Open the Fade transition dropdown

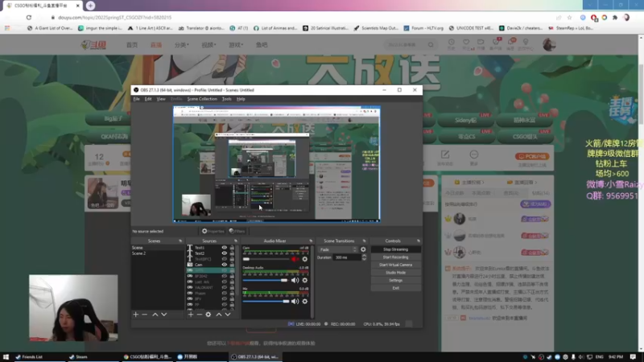click(338, 249)
